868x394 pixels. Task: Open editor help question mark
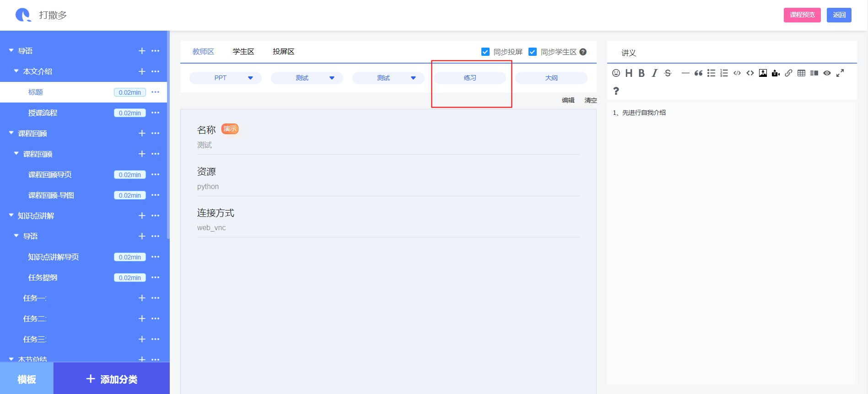click(616, 91)
